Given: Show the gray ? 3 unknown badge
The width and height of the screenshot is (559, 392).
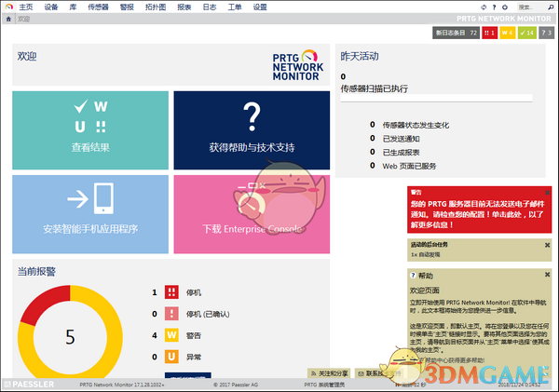Looking at the screenshot, I should coord(546,33).
